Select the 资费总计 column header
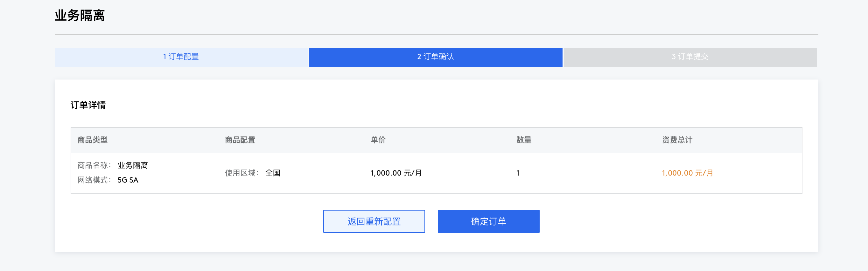868x271 pixels. pos(677,140)
